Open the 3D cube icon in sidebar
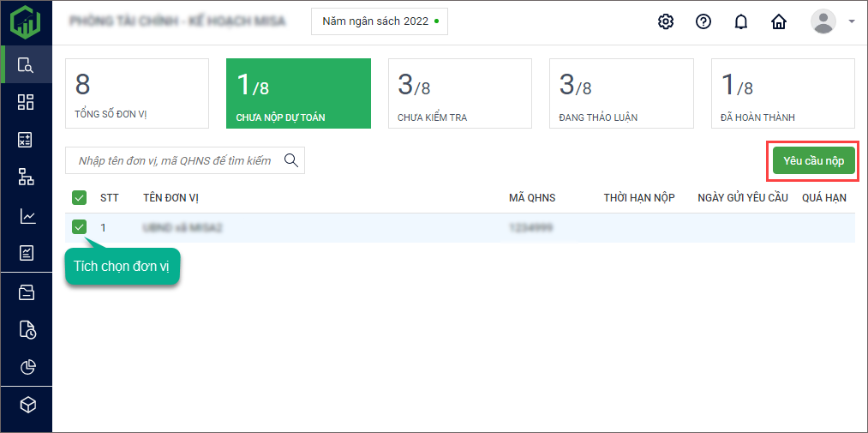 [26, 405]
